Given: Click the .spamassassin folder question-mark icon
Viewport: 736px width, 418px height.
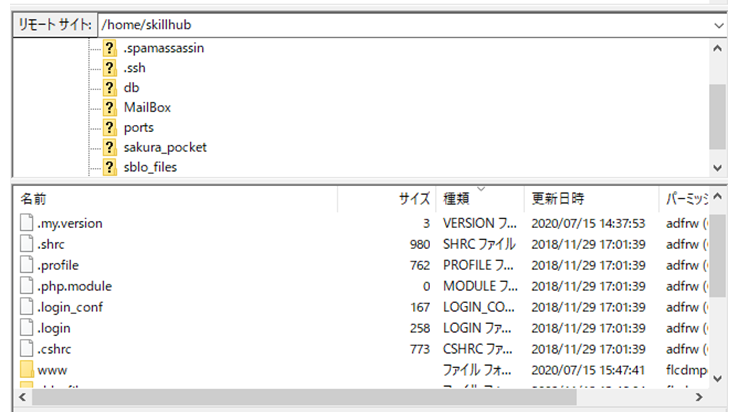Looking at the screenshot, I should click(x=109, y=48).
